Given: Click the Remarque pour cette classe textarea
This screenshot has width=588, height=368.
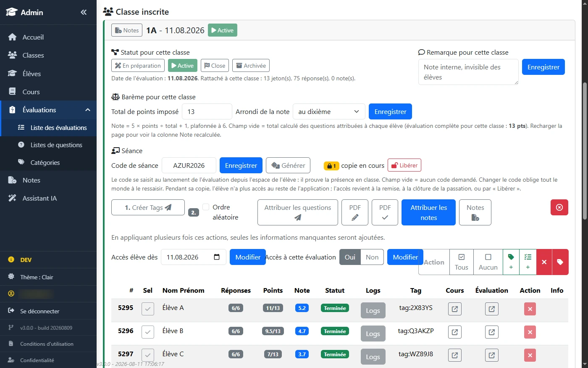Looking at the screenshot, I should [468, 72].
